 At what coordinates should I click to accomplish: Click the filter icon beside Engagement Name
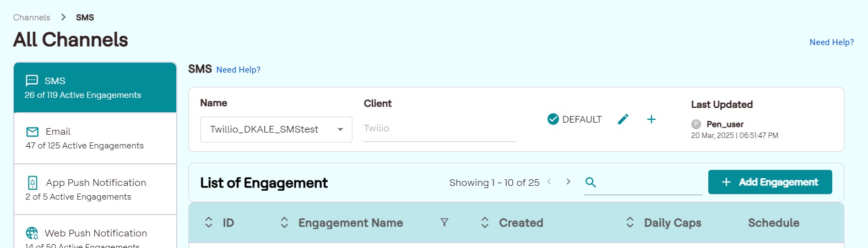pos(444,222)
